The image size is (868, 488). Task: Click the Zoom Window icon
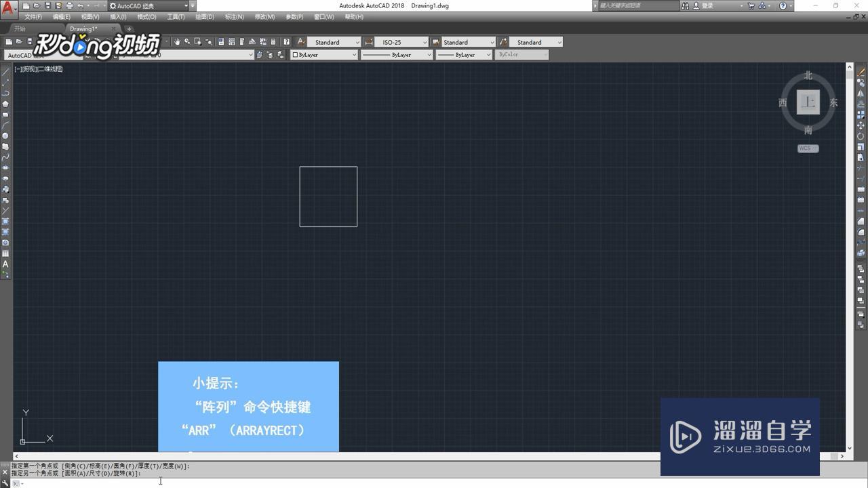click(x=198, y=42)
